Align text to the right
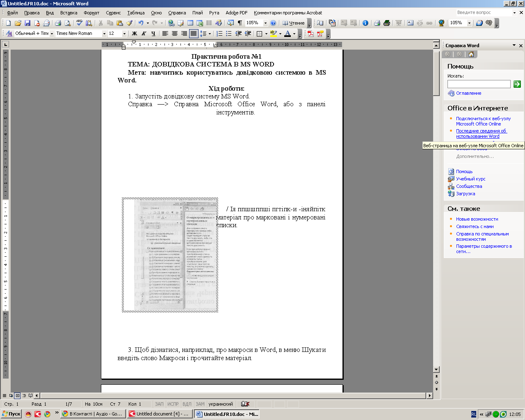This screenshot has width=525, height=420. click(x=184, y=34)
